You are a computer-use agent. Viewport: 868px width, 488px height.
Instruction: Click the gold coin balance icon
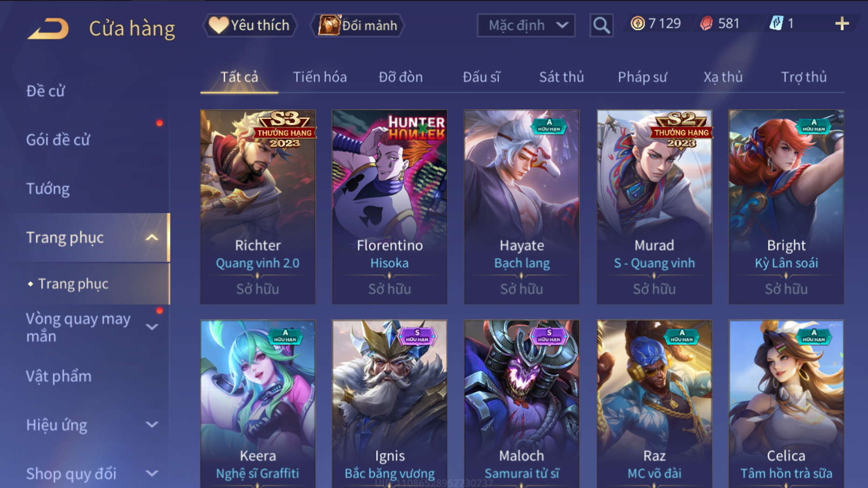point(637,23)
